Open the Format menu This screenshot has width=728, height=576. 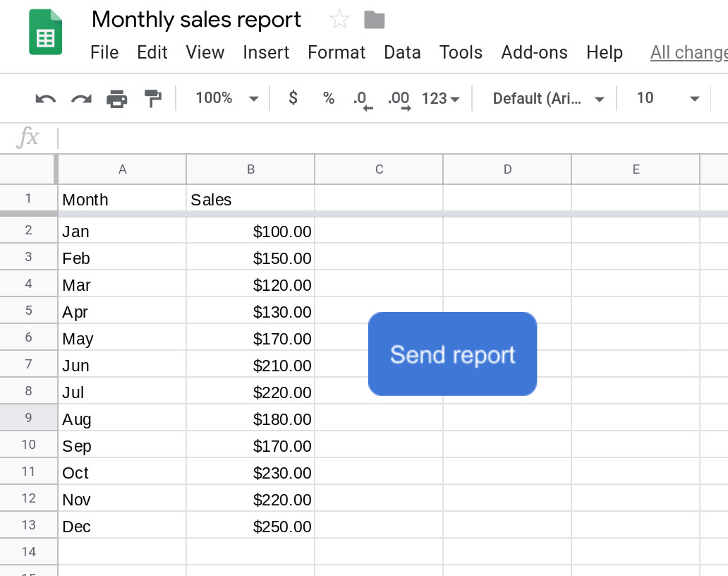[x=336, y=52]
